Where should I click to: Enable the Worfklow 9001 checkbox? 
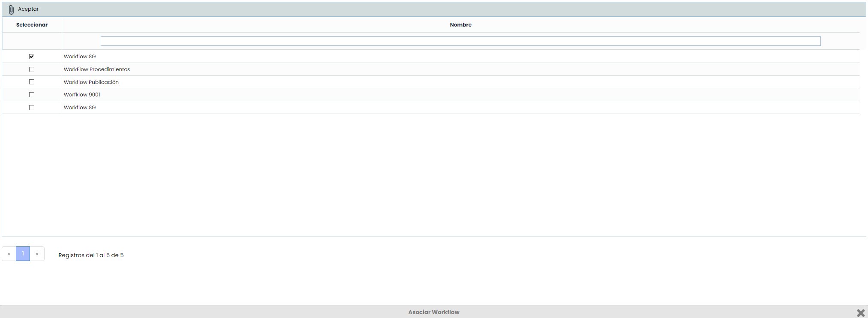coord(32,95)
